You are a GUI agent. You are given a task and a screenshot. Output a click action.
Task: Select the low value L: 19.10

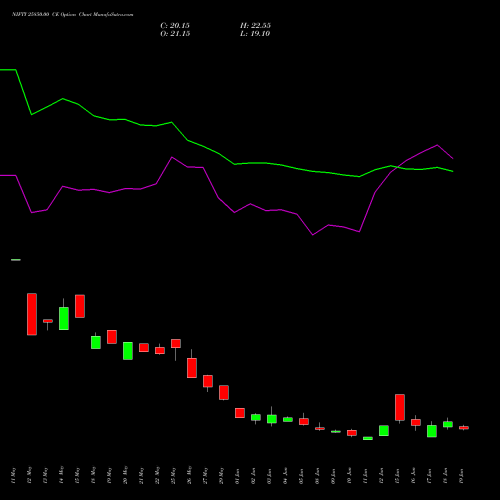click(x=255, y=34)
